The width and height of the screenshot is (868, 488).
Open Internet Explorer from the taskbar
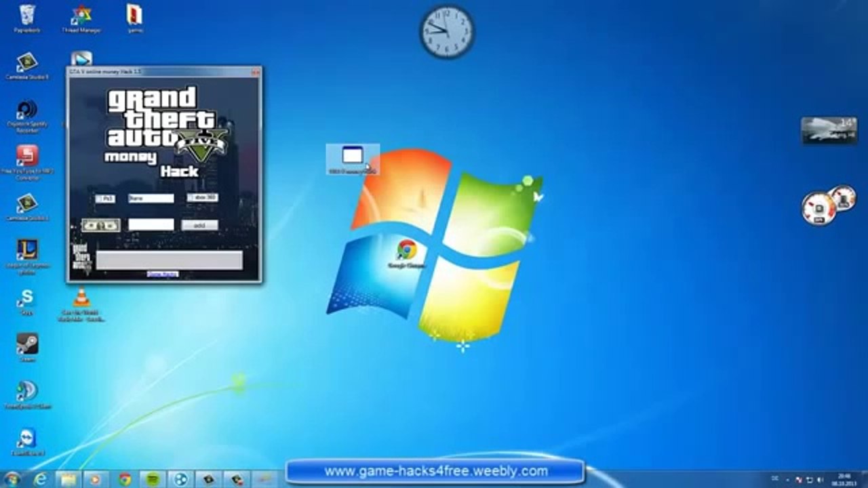41,479
